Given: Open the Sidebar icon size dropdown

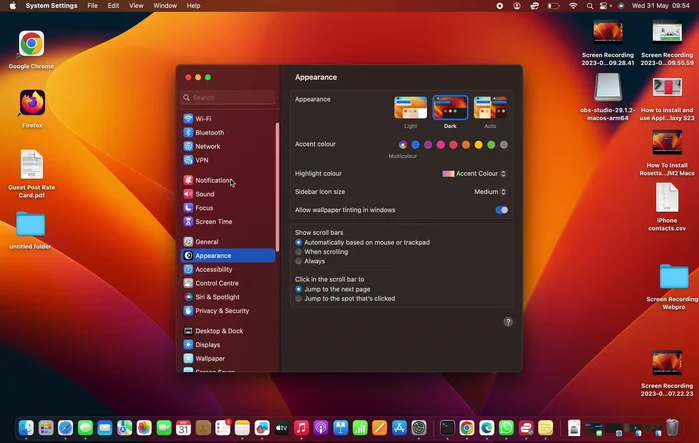Looking at the screenshot, I should click(x=490, y=192).
